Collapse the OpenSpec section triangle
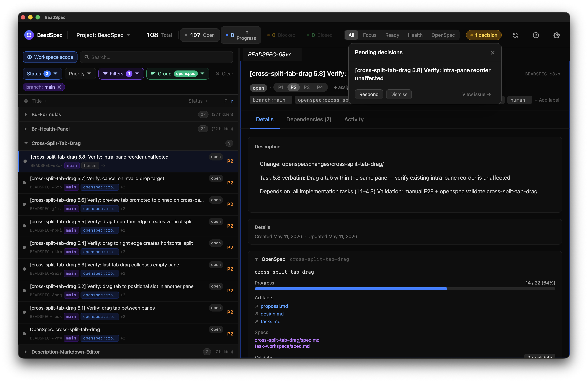Image resolution: width=588 pixels, height=382 pixels. (256, 259)
